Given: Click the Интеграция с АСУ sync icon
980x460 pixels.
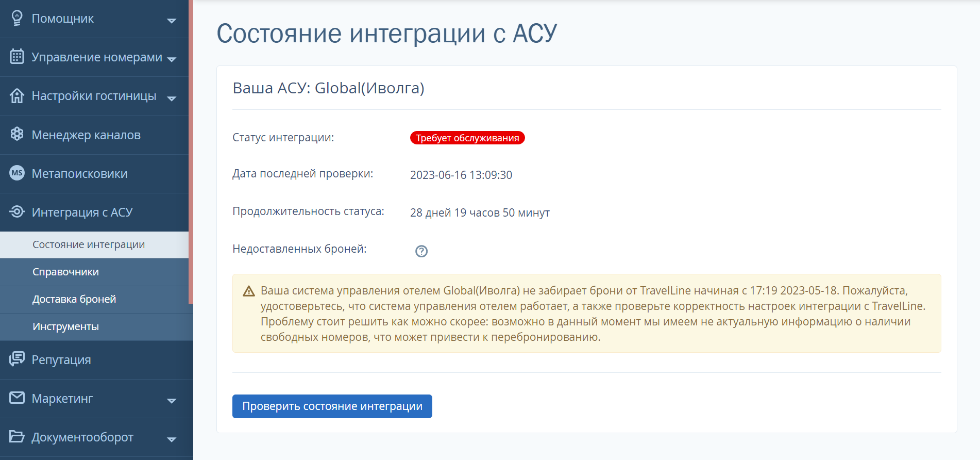Looking at the screenshot, I should coord(17,211).
